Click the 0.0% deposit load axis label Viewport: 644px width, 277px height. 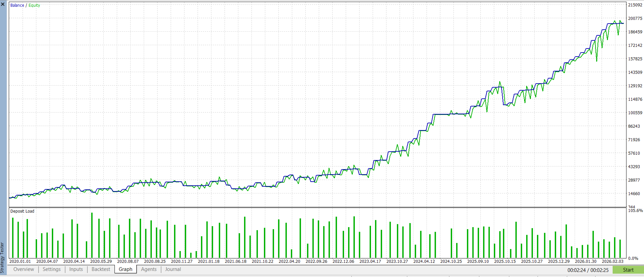click(x=633, y=258)
